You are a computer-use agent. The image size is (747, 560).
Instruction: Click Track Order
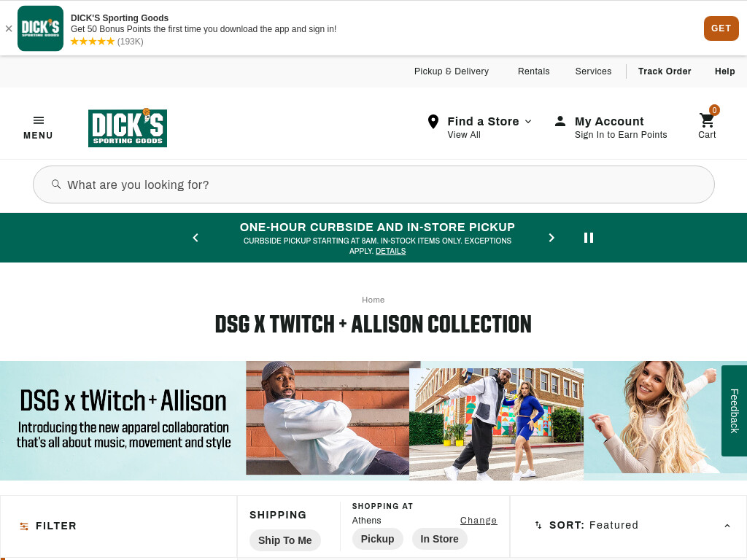point(664,71)
